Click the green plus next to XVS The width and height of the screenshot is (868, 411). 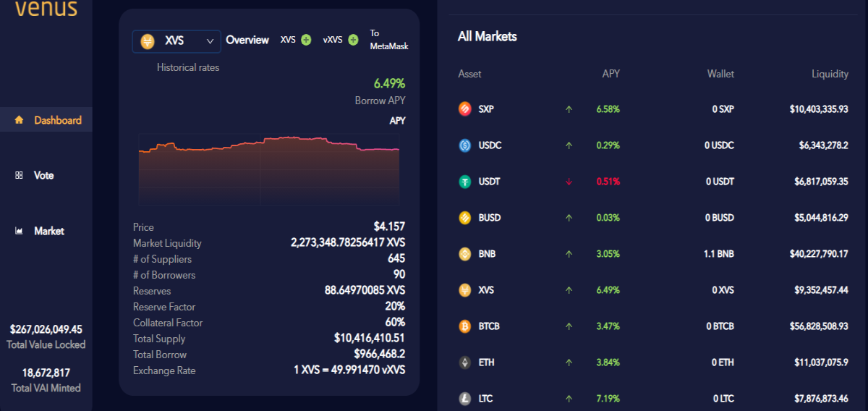click(x=306, y=40)
